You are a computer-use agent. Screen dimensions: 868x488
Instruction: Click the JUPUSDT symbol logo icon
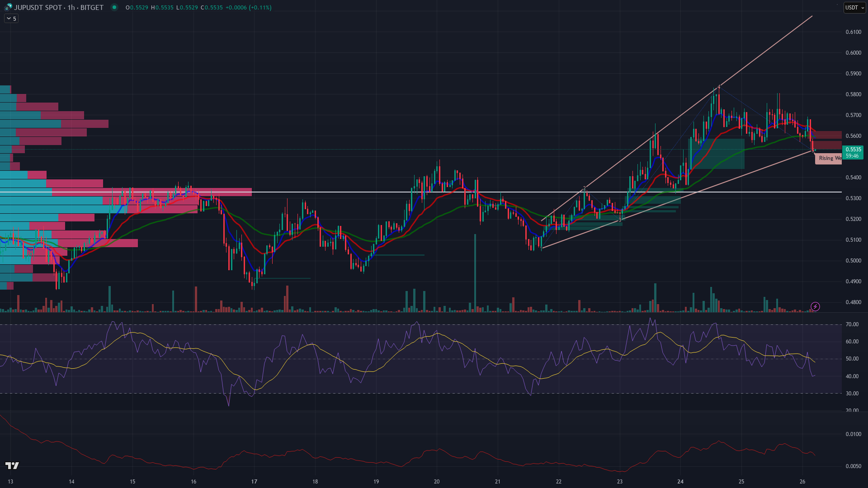click(x=8, y=7)
